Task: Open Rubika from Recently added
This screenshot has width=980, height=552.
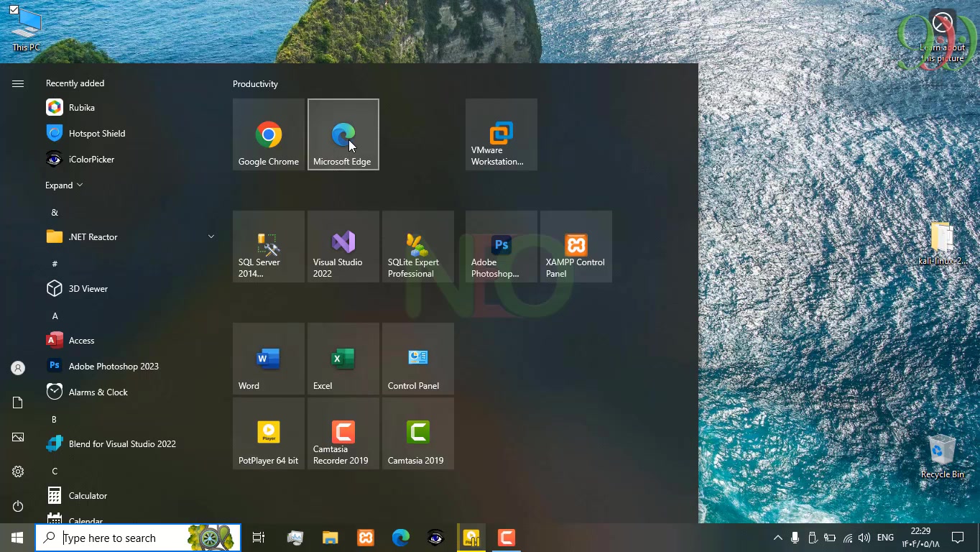Action: [129, 108]
